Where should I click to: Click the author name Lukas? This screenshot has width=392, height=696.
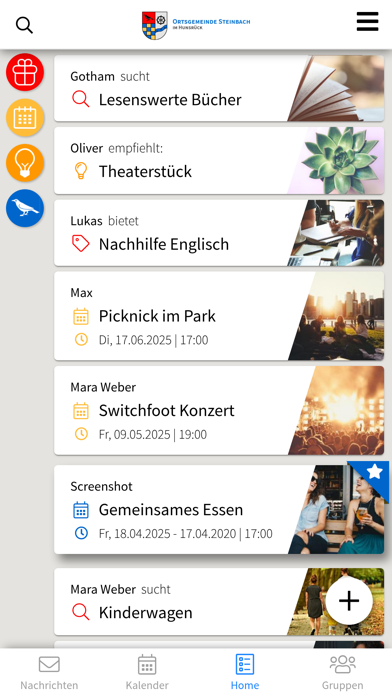pos(86,221)
